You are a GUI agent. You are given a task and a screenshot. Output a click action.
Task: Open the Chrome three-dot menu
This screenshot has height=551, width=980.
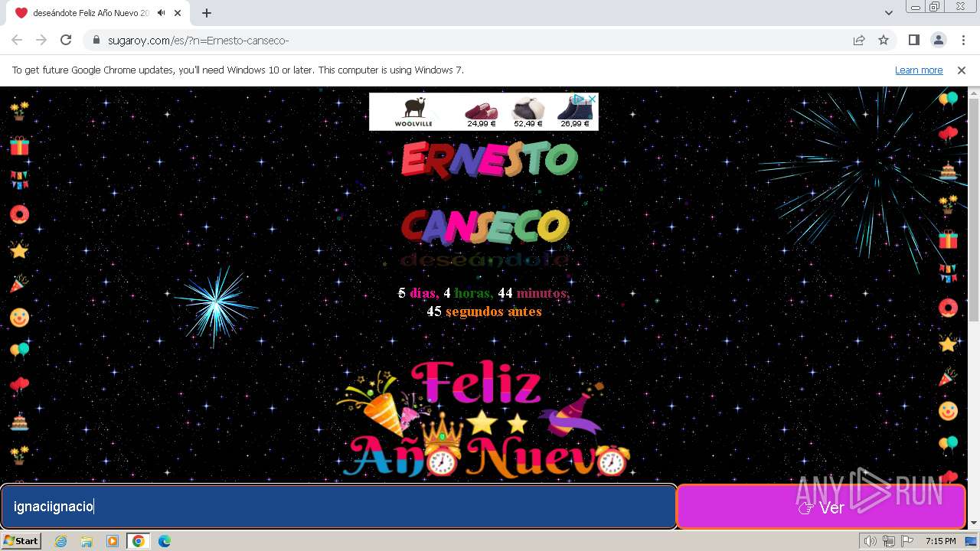962,40
